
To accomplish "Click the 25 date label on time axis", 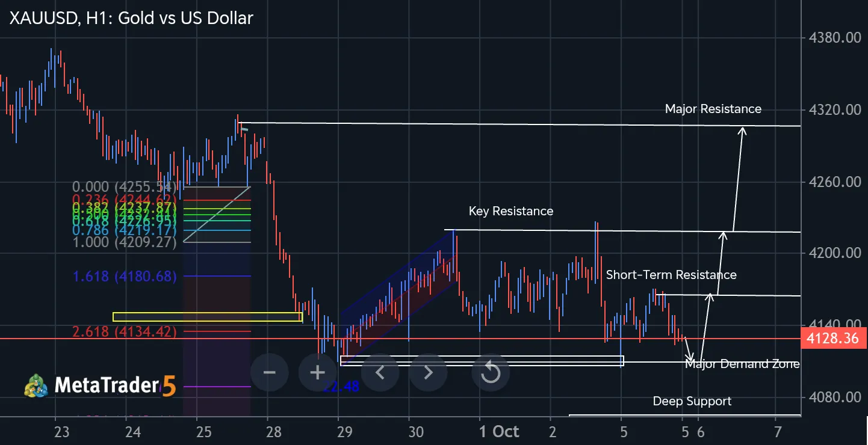I will (204, 432).
